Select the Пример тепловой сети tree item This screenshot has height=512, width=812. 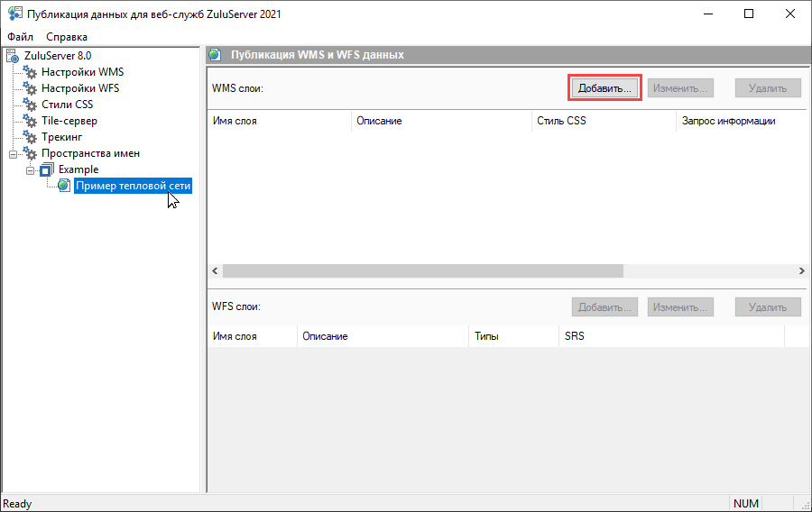(x=133, y=186)
